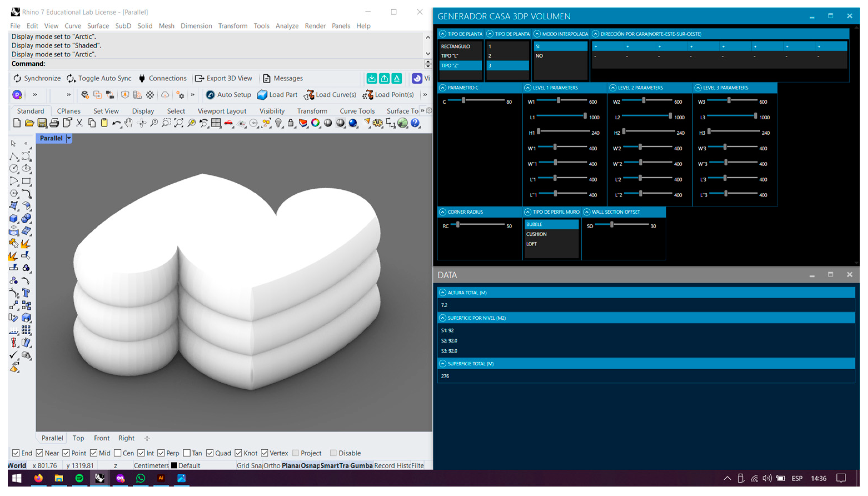
Task: Open the Surface menu
Action: [x=98, y=26]
